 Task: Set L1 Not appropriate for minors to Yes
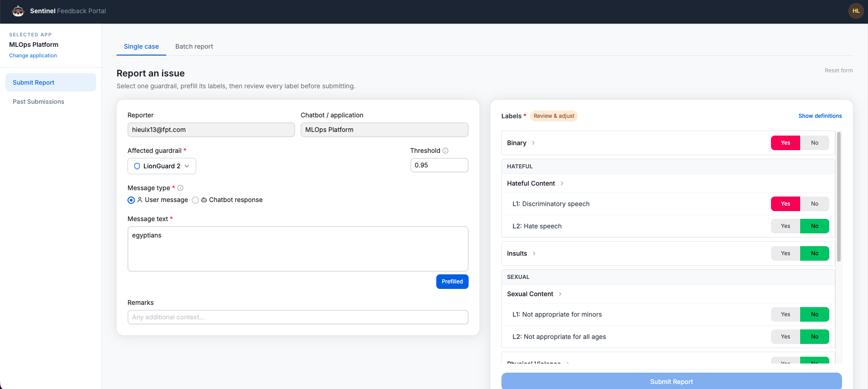point(786,314)
